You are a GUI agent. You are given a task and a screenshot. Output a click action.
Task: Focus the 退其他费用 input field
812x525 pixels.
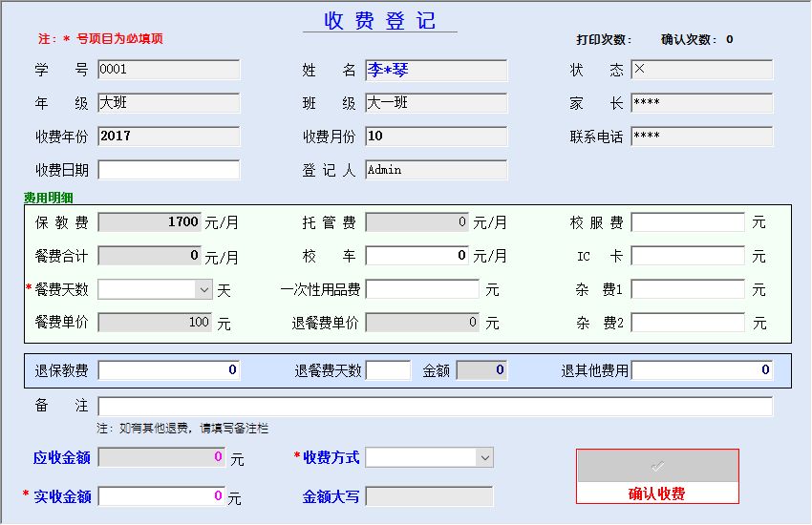702,370
